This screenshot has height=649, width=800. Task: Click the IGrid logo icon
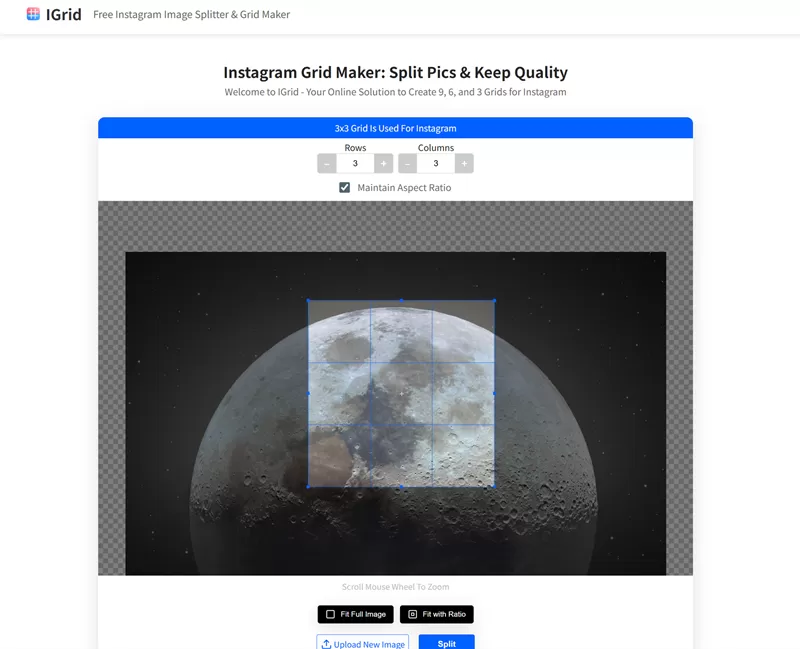click(x=33, y=14)
